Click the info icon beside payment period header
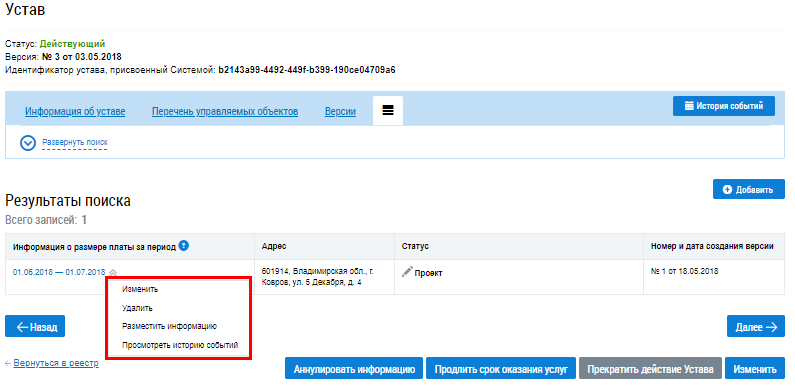795x388 pixels. click(x=184, y=246)
